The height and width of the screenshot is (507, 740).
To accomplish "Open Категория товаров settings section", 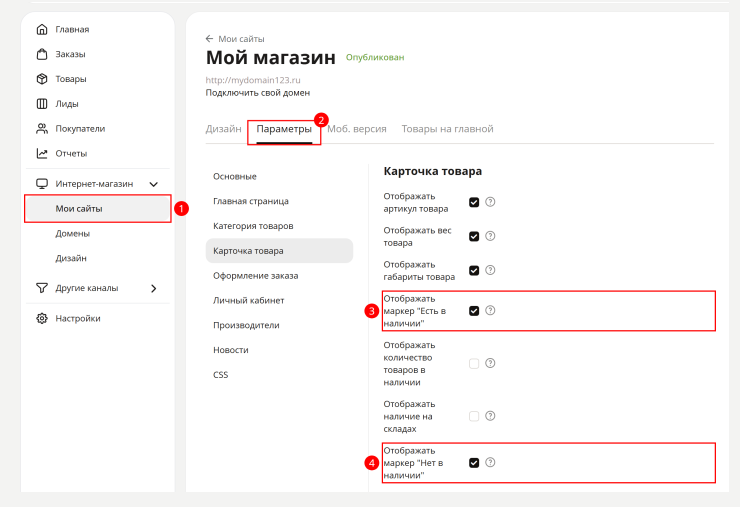I will click(x=279, y=226).
